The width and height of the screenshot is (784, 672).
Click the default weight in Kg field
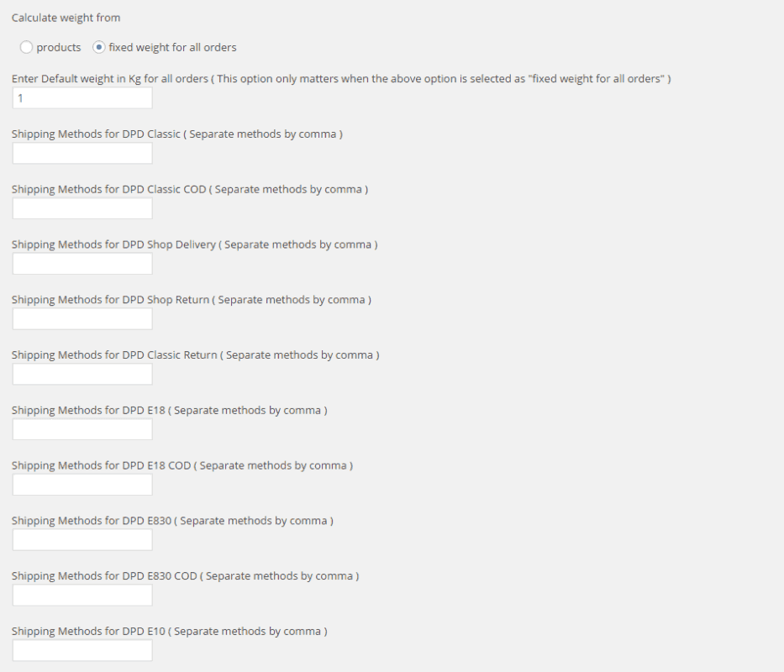tap(82, 98)
